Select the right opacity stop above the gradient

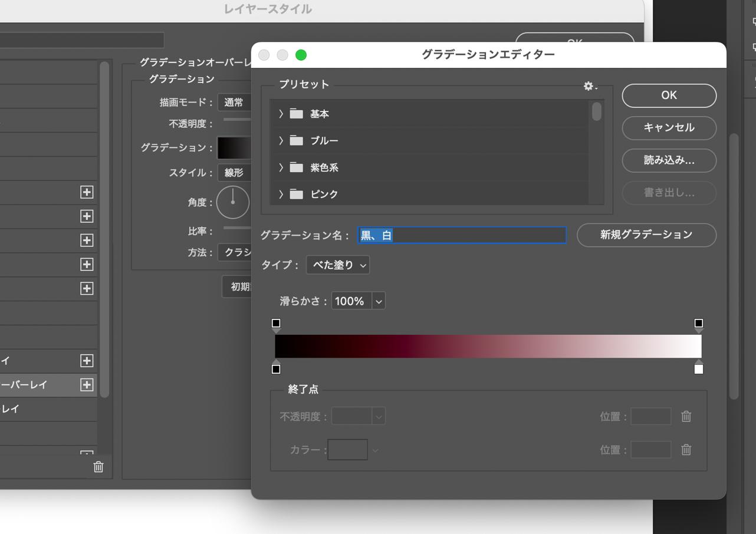click(699, 322)
